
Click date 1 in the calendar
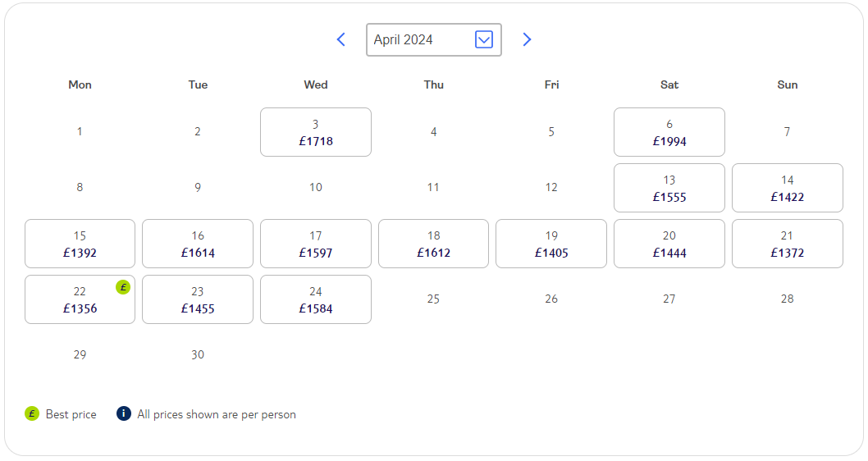(80, 132)
